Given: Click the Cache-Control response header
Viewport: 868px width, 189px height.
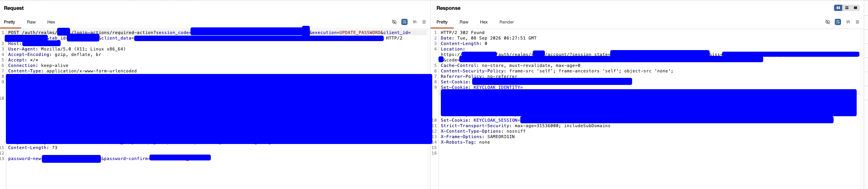Looking at the screenshot, I should click(510, 65).
